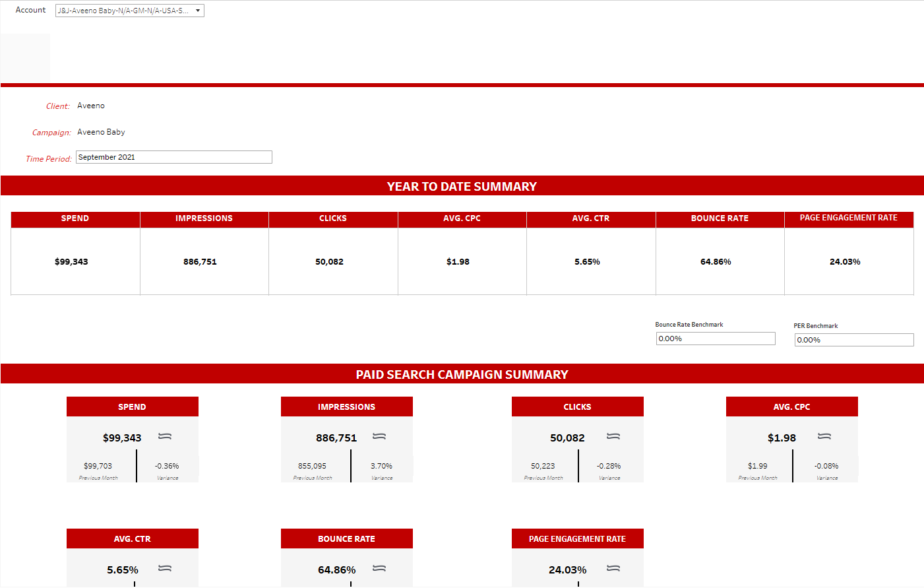Click trend icon beside Impressions 886,751 card
924x588 pixels.
click(x=379, y=437)
